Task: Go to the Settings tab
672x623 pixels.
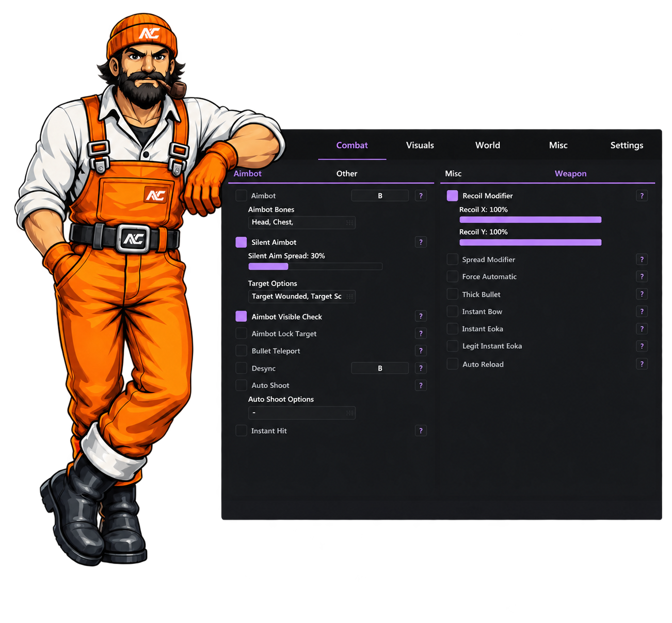Action: pyautogui.click(x=627, y=145)
